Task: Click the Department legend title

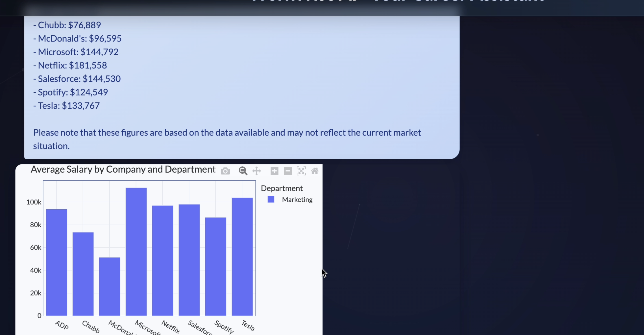Action: pos(282,188)
